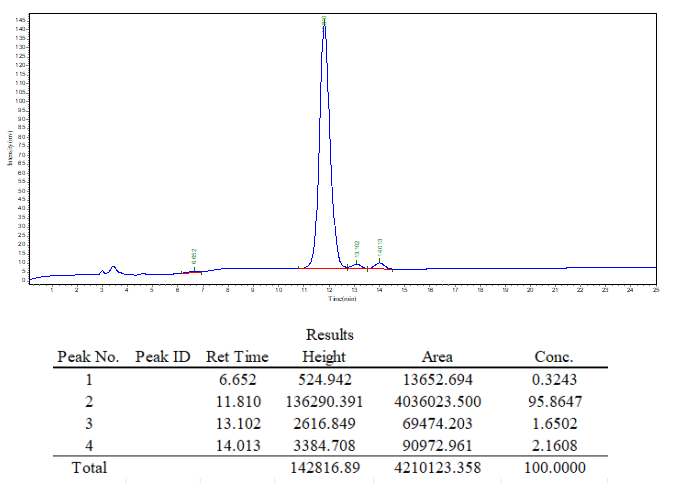
Task: Click the 14.013 peak label marker
Action: [380, 247]
